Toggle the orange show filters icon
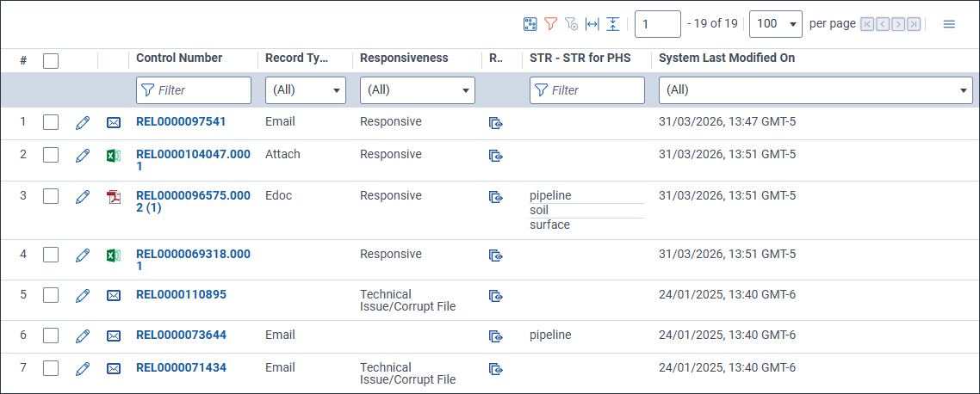The image size is (980, 394). click(550, 24)
